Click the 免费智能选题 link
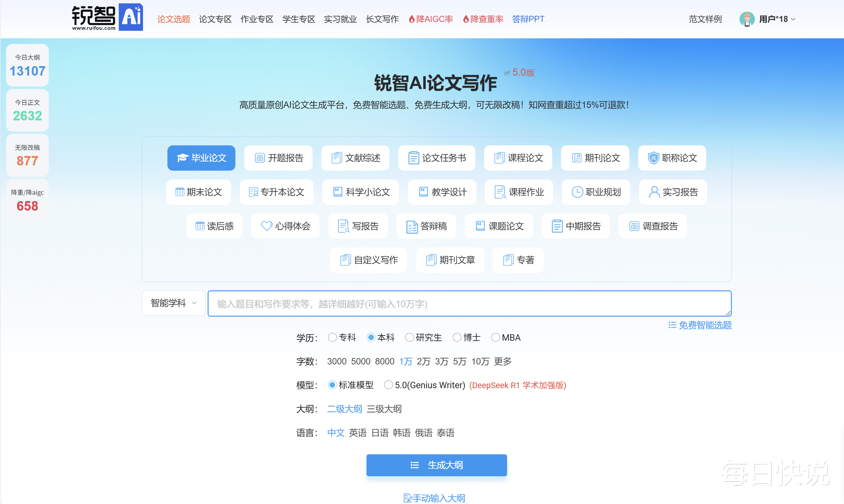This screenshot has height=504, width=844. tap(700, 325)
